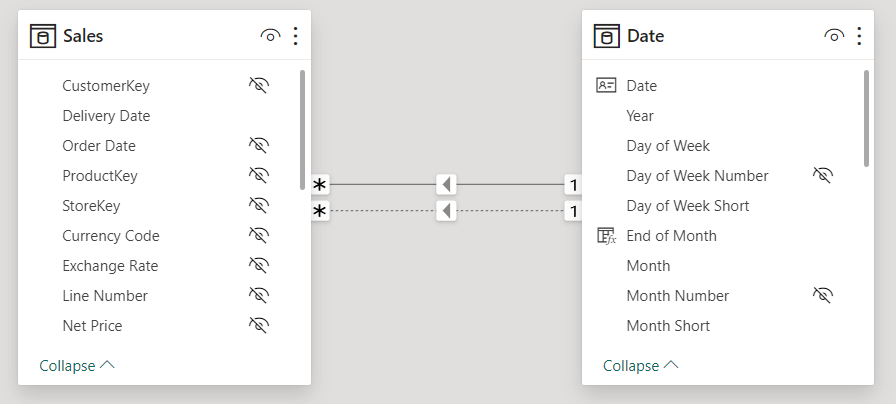Collapse the Date table card

coord(641,365)
